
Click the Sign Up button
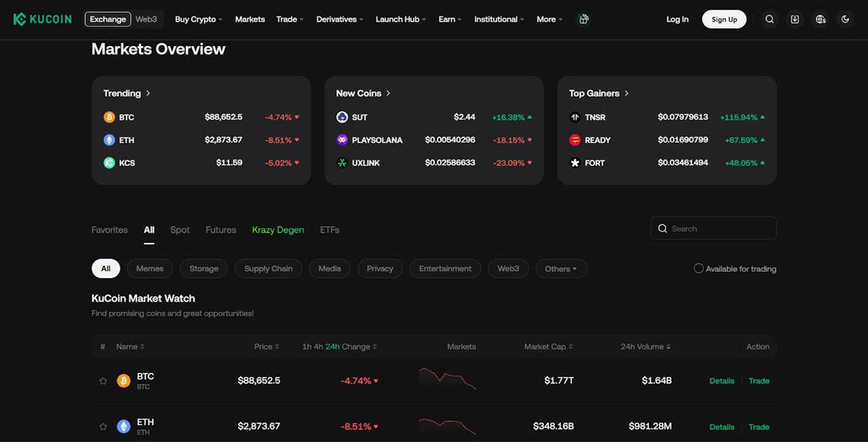(x=724, y=19)
